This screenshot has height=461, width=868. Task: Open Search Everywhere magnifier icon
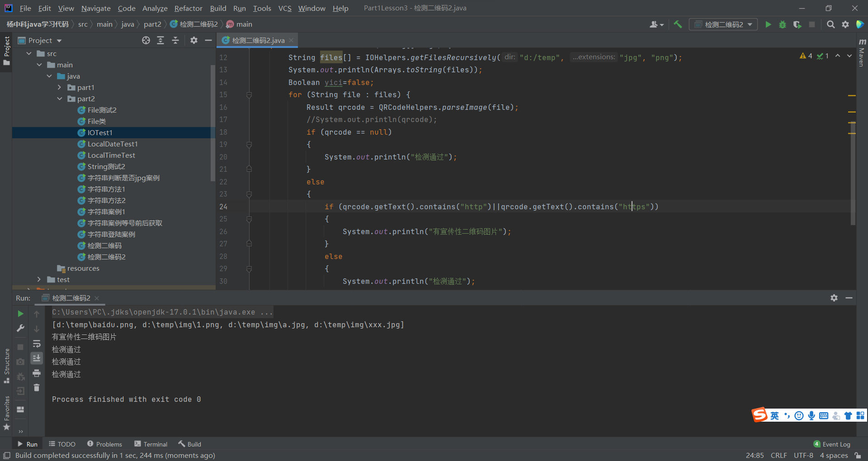click(x=830, y=24)
